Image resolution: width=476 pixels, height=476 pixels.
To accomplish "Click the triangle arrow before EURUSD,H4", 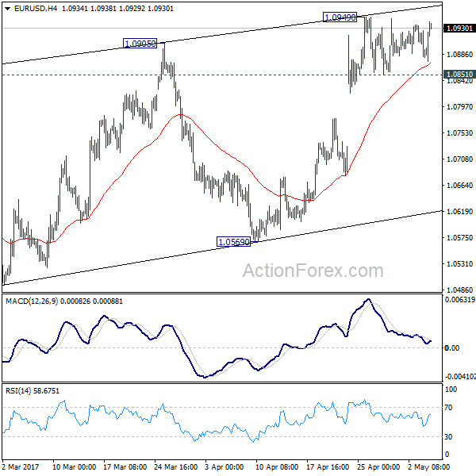I will [8, 9].
